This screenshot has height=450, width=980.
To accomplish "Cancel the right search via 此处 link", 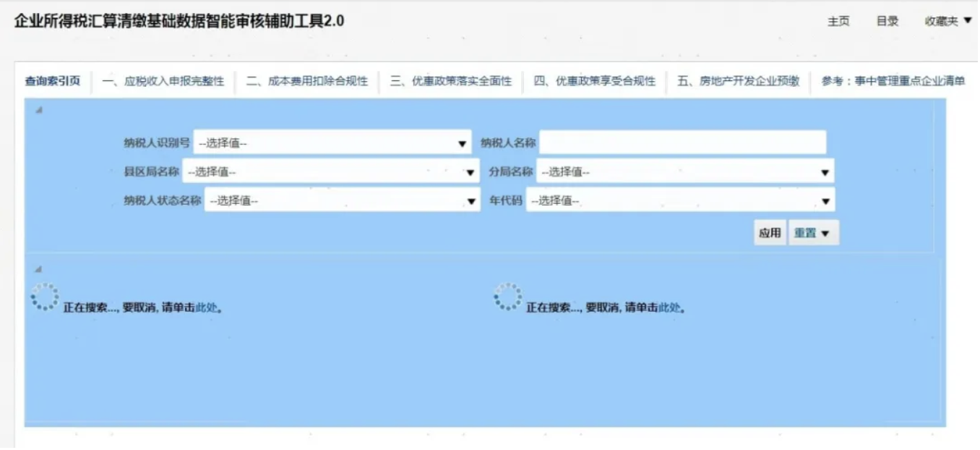I will pyautogui.click(x=669, y=307).
